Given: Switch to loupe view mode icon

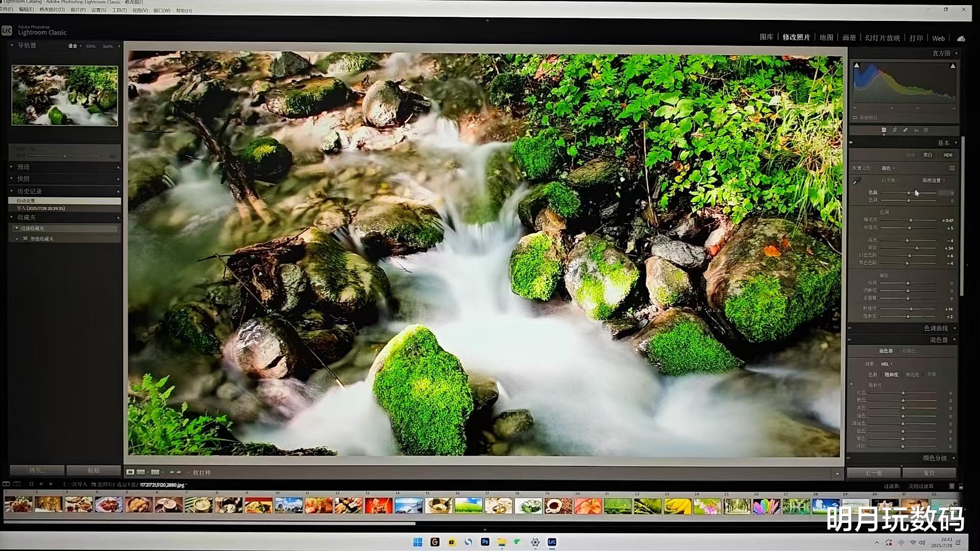Looking at the screenshot, I should (131, 472).
